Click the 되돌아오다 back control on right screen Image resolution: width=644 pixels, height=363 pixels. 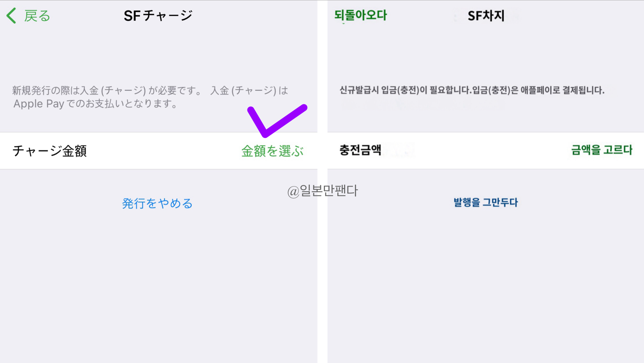click(x=360, y=15)
